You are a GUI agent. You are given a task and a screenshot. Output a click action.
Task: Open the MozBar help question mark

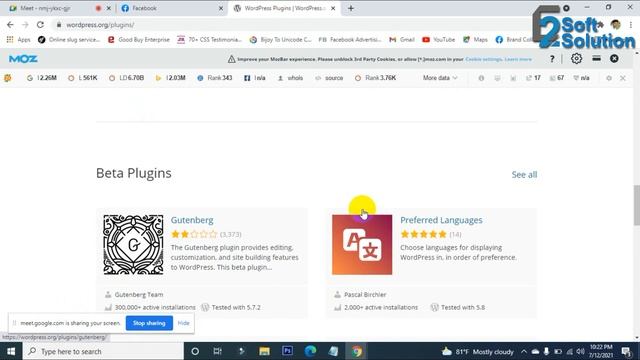(552, 59)
